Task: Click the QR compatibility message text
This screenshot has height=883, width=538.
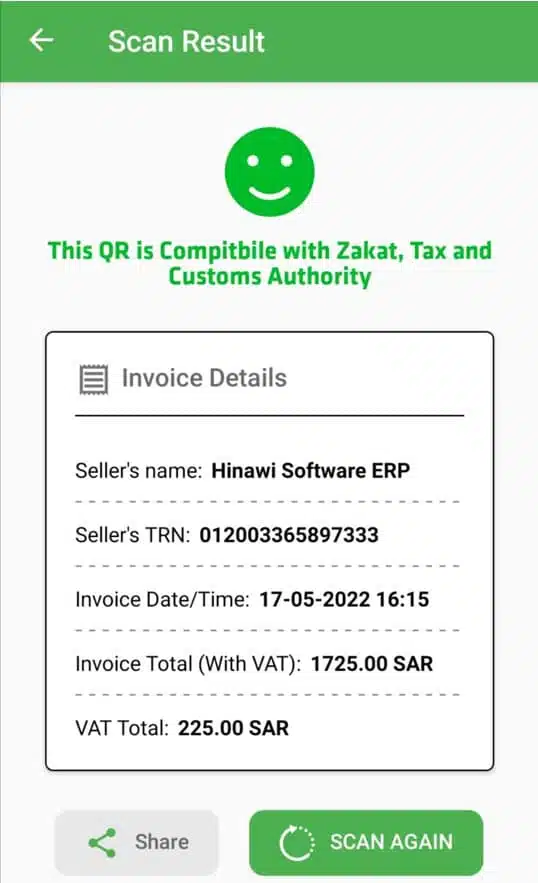Action: [269, 264]
